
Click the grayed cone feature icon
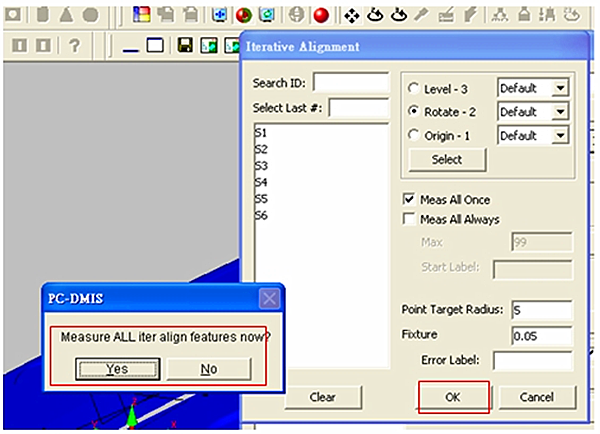coord(66,15)
